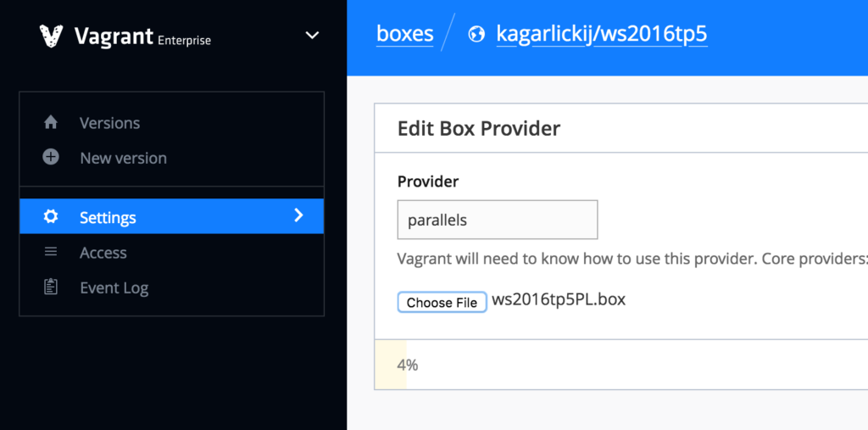Expand the Vagrant Enterprise dropdown chevron
This screenshot has height=430, width=868.
click(x=312, y=36)
